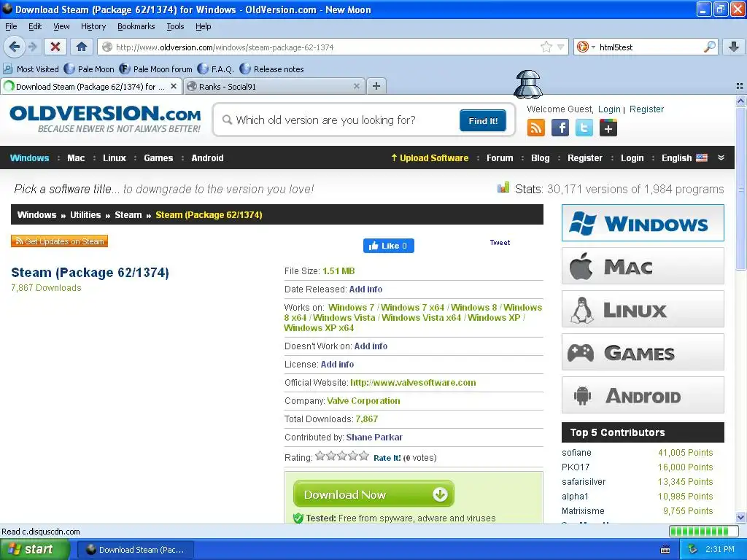Open the Upload Software link
Screen dimensions: 747x560
[x=430, y=158]
